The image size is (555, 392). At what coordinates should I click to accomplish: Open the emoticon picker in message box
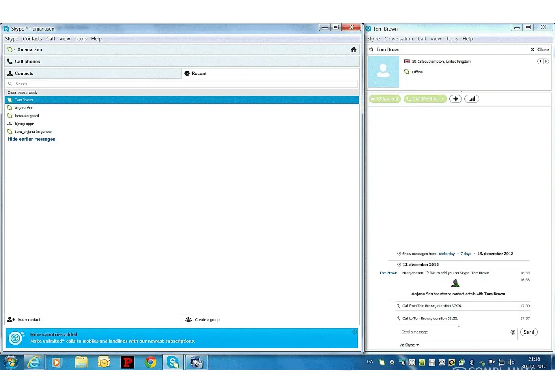(513, 332)
